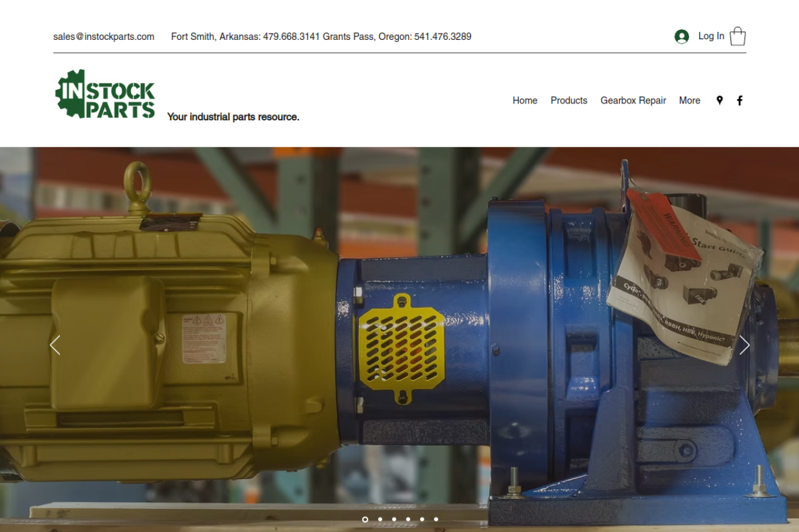This screenshot has height=532, width=799.
Task: Open the Gearbox Repair page
Action: (x=633, y=100)
